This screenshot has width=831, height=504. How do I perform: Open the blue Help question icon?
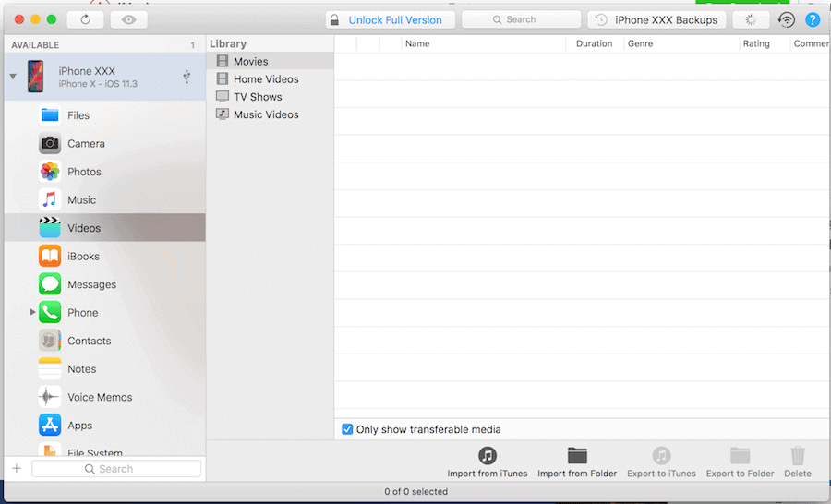tap(813, 20)
